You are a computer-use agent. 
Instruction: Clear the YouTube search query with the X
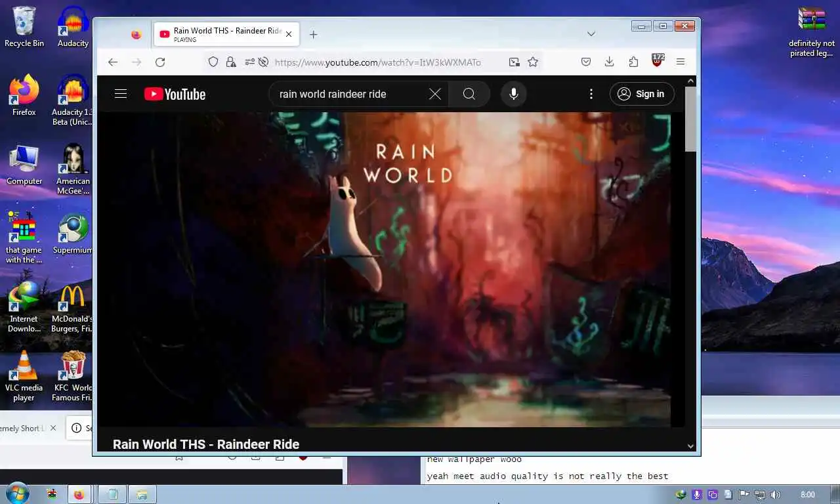(435, 94)
